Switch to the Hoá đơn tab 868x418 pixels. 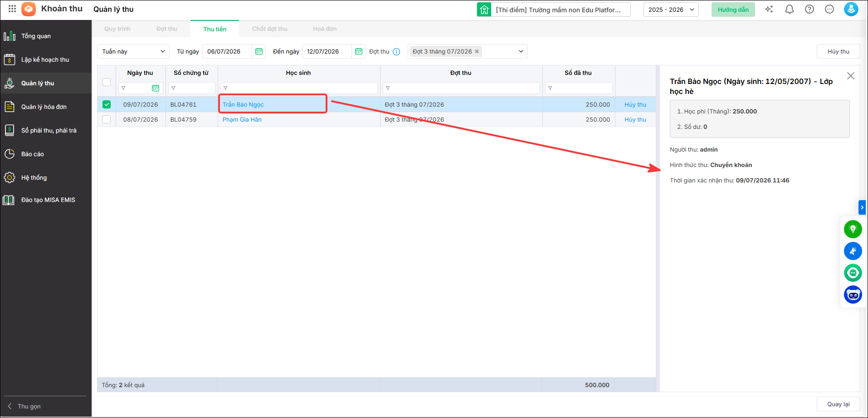[325, 29]
